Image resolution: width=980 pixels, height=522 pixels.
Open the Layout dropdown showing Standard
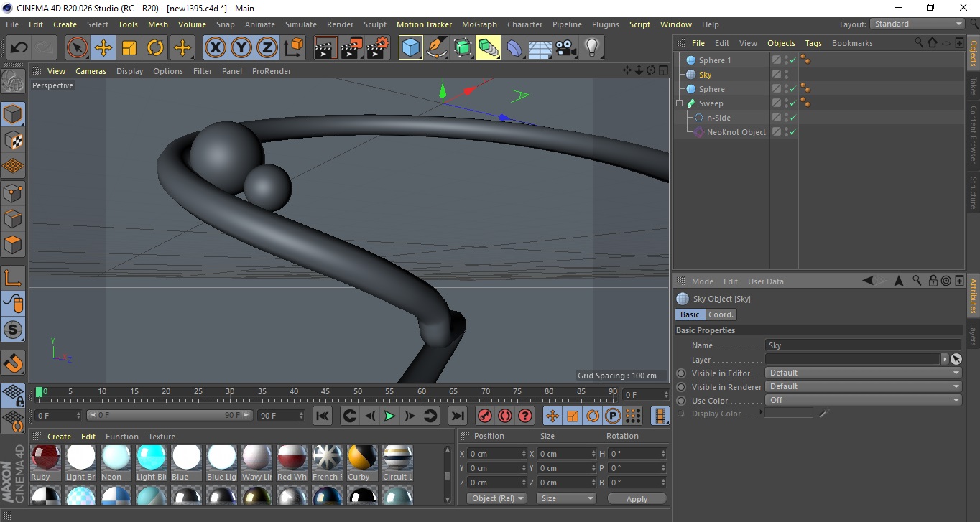pos(917,24)
